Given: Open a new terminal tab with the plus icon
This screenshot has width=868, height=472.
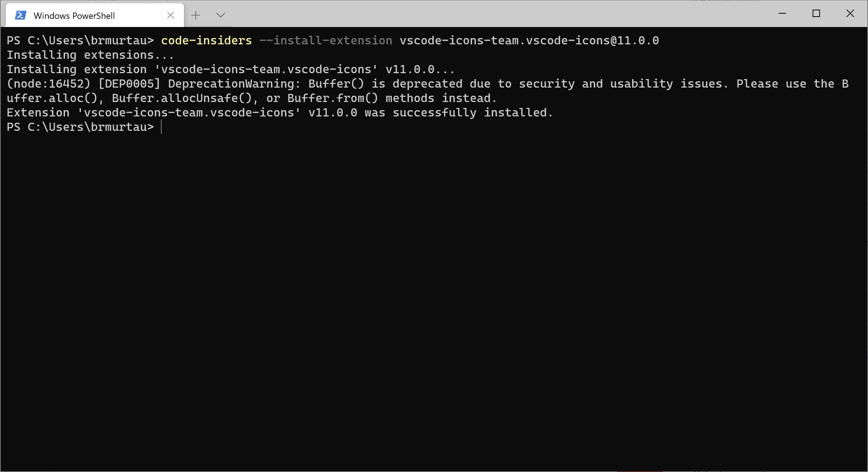Looking at the screenshot, I should click(196, 15).
